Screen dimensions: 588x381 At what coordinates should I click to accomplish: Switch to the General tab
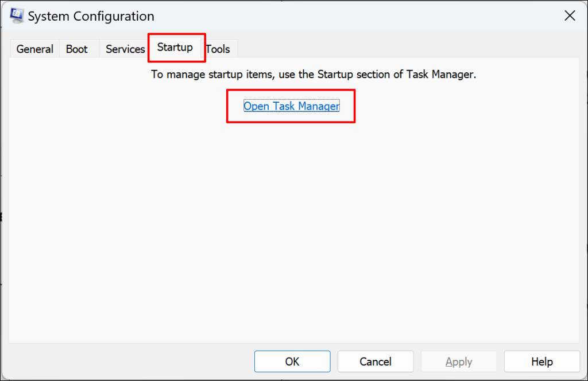34,49
